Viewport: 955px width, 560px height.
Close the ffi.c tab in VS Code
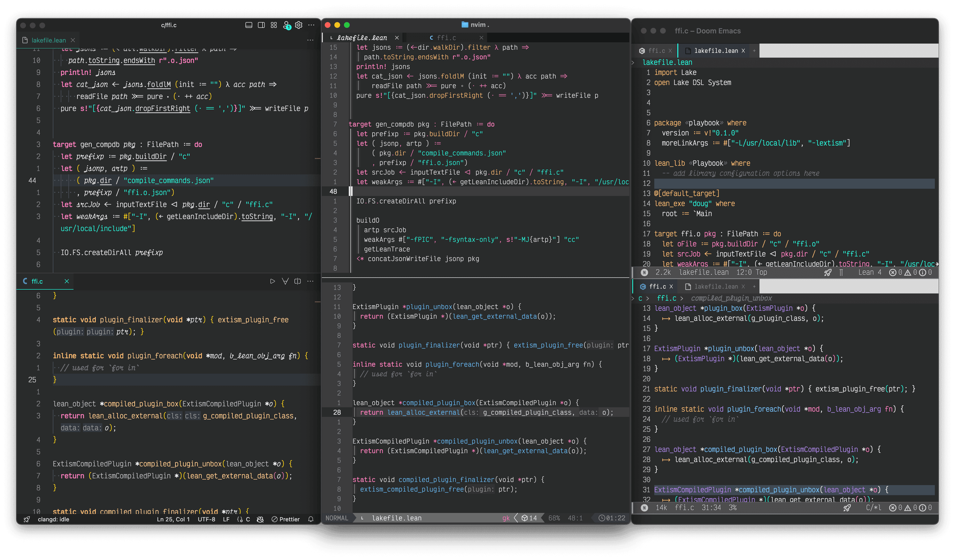(x=67, y=281)
